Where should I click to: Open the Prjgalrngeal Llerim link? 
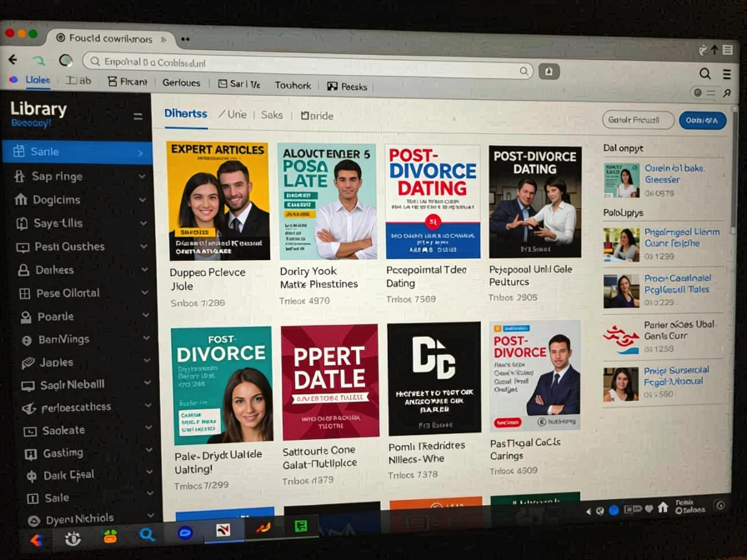682,237
